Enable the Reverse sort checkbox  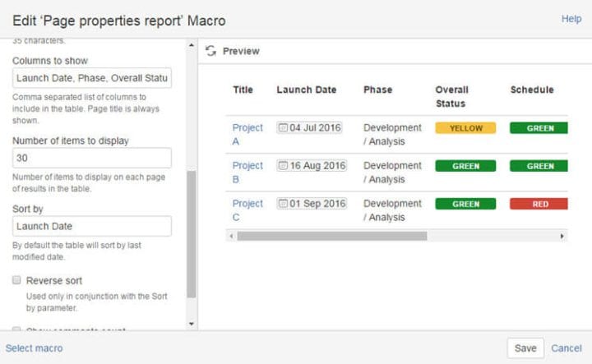(16, 280)
